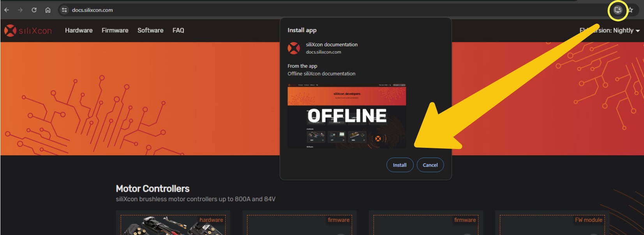Cancel the Install app dialog

coord(430,165)
